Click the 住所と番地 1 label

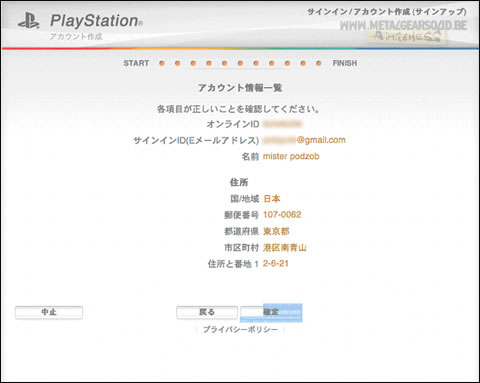pos(233,264)
